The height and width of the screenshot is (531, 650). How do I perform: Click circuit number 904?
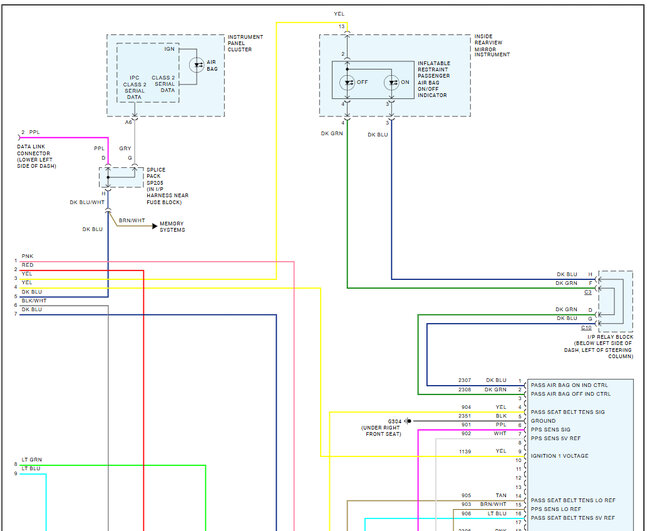coord(466,407)
